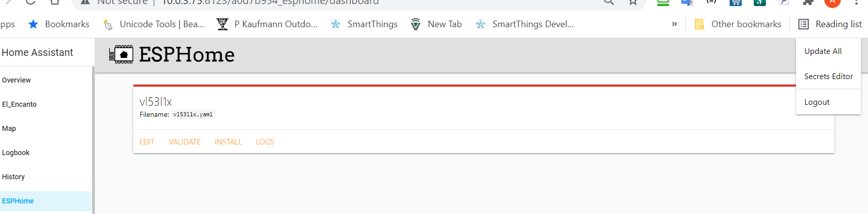Click the ESPHome chip logo icon
The image size is (868, 214).
click(x=121, y=54)
